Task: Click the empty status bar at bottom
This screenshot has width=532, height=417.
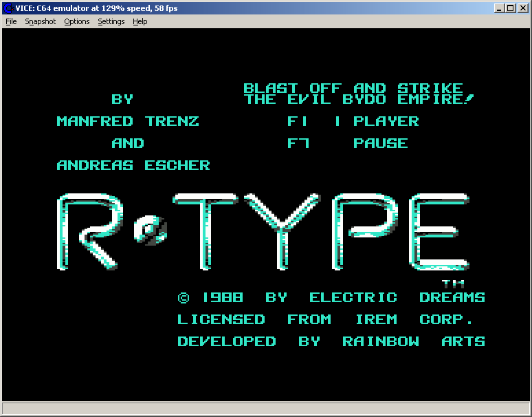Action: [266, 408]
